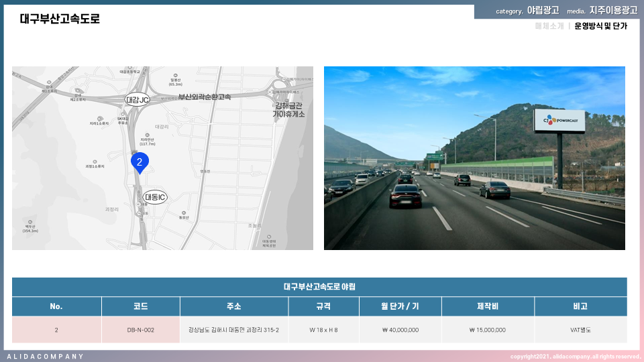This screenshot has width=644, height=362.
Task: Switch to the 매체소개 tab
Action: click(549, 26)
